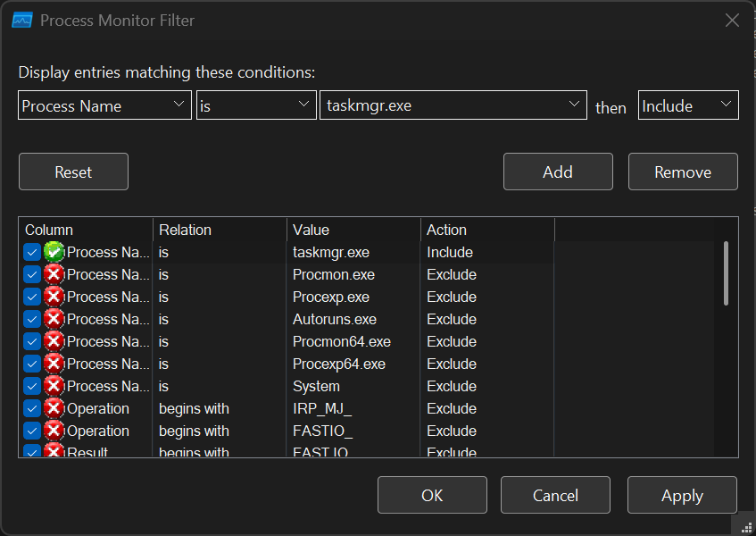Click the IRP_MJ_ value cell
The image size is (756, 536).
pyautogui.click(x=353, y=408)
